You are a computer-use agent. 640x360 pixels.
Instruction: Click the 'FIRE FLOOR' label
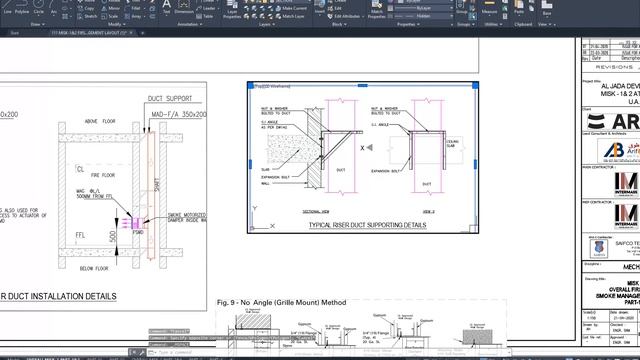[103, 175]
